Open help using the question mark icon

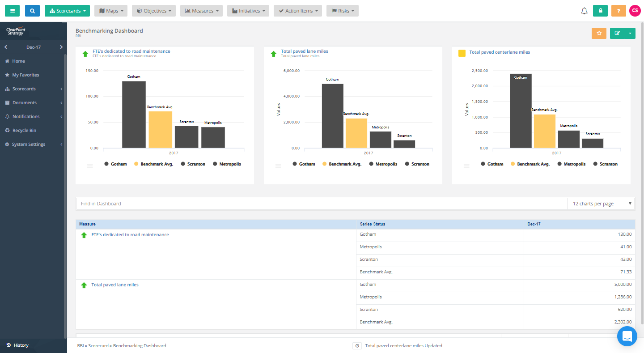click(x=619, y=10)
